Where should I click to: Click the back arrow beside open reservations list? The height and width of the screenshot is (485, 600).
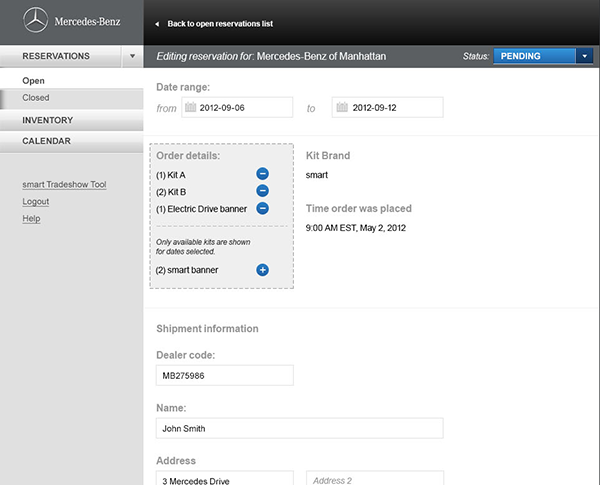[x=157, y=24]
